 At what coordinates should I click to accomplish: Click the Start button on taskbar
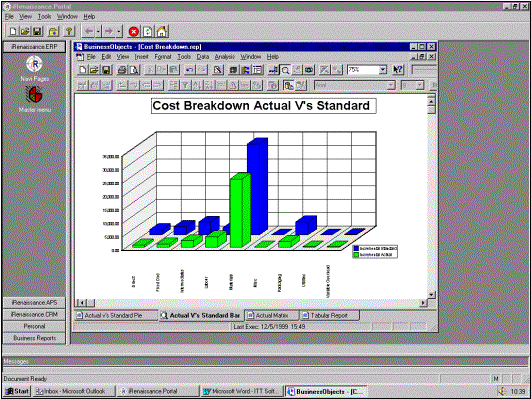(18, 391)
